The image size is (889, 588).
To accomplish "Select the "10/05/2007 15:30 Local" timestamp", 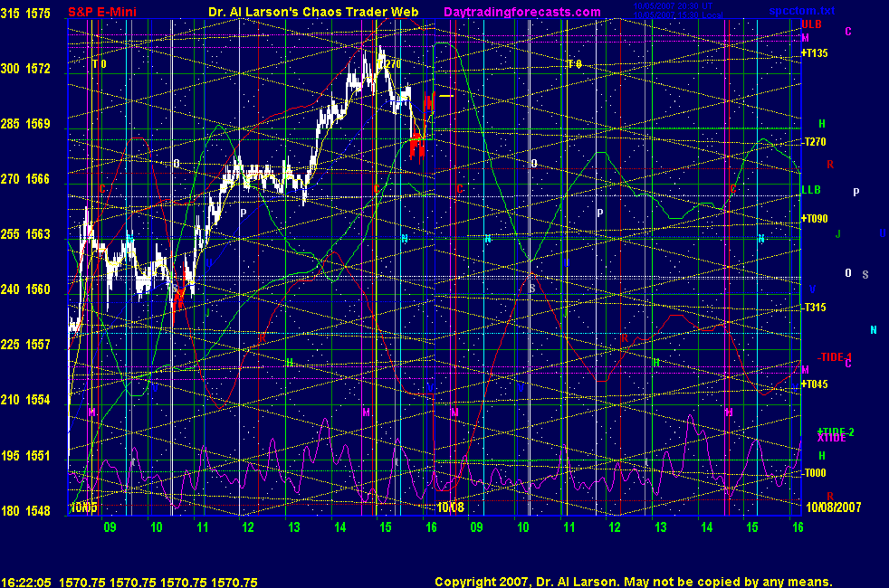I will coord(678,14).
